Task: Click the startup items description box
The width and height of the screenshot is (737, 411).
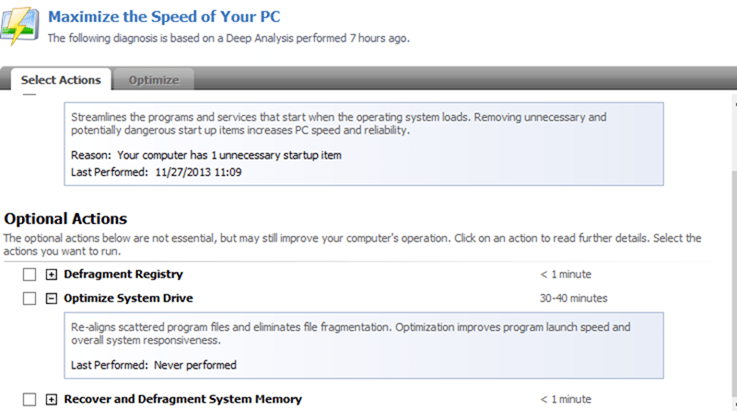Action: (x=364, y=144)
